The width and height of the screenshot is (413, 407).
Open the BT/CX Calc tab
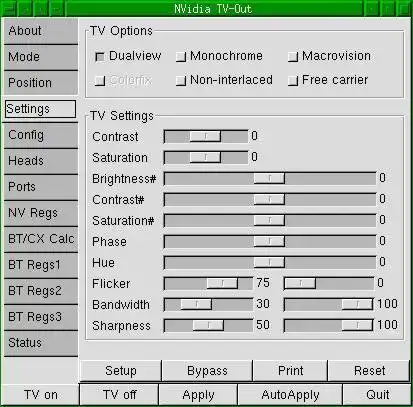[x=41, y=239]
